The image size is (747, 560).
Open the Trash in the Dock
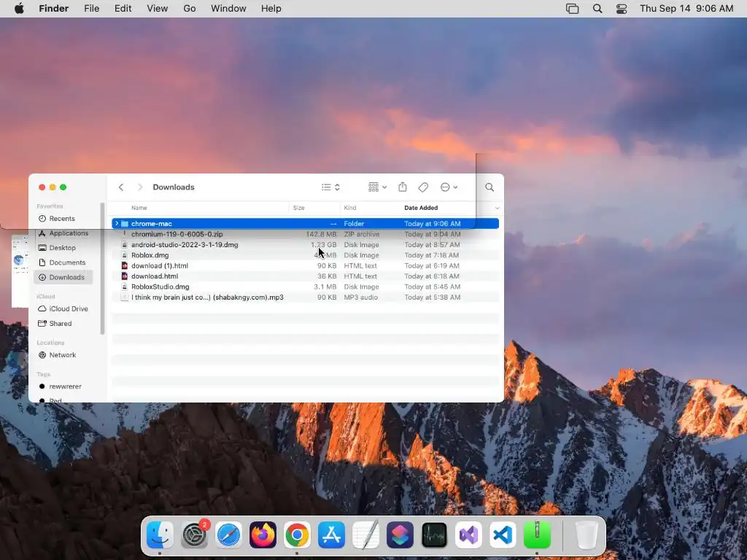click(587, 534)
